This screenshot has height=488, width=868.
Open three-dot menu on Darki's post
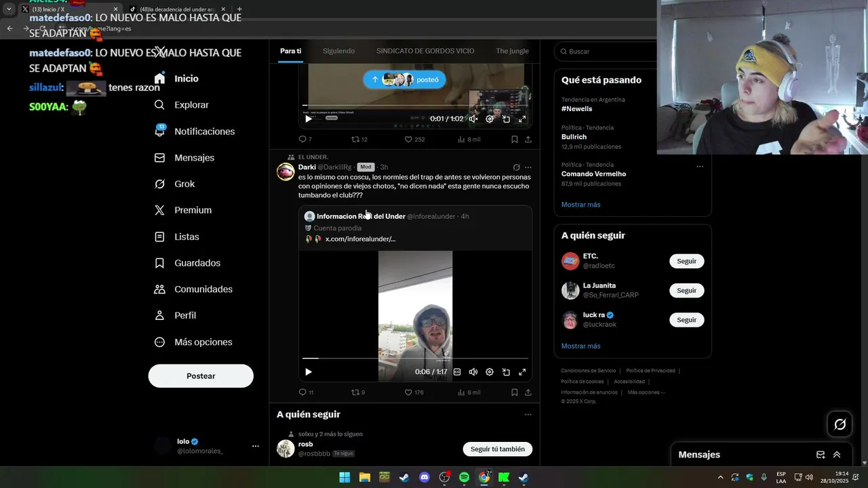(528, 167)
